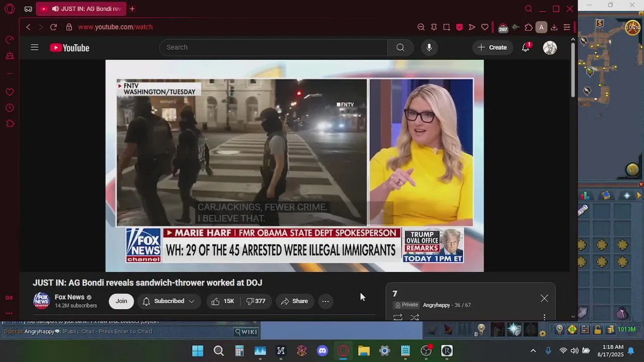Screen dimensions: 644x362
Task: Expand the Subscribed notification dropdown
Action: pyautogui.click(x=169, y=301)
